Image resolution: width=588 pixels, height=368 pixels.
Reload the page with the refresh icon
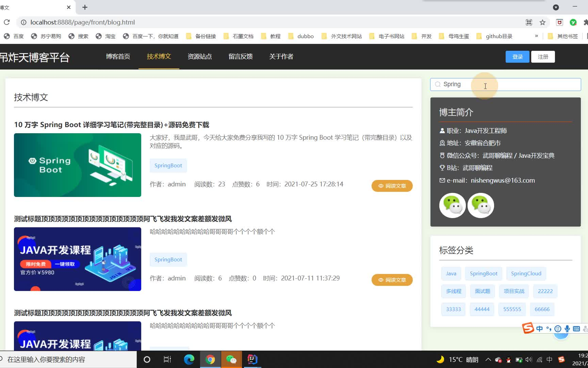(x=7, y=22)
